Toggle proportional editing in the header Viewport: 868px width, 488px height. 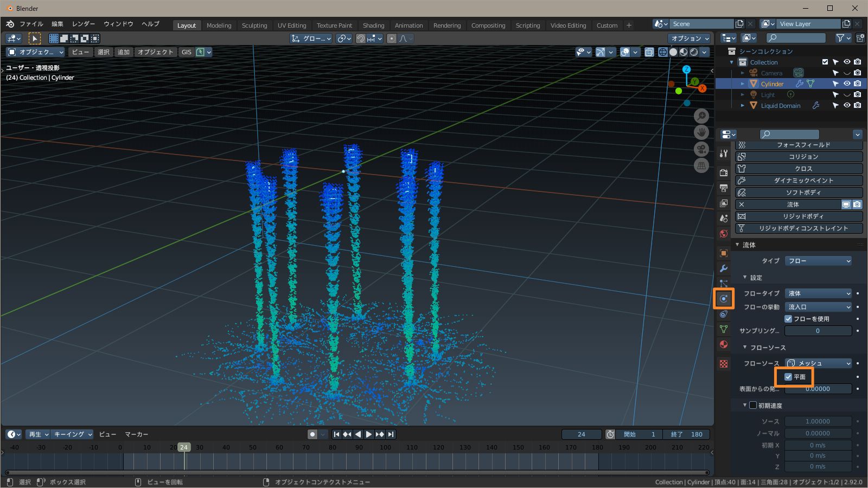[x=392, y=38]
